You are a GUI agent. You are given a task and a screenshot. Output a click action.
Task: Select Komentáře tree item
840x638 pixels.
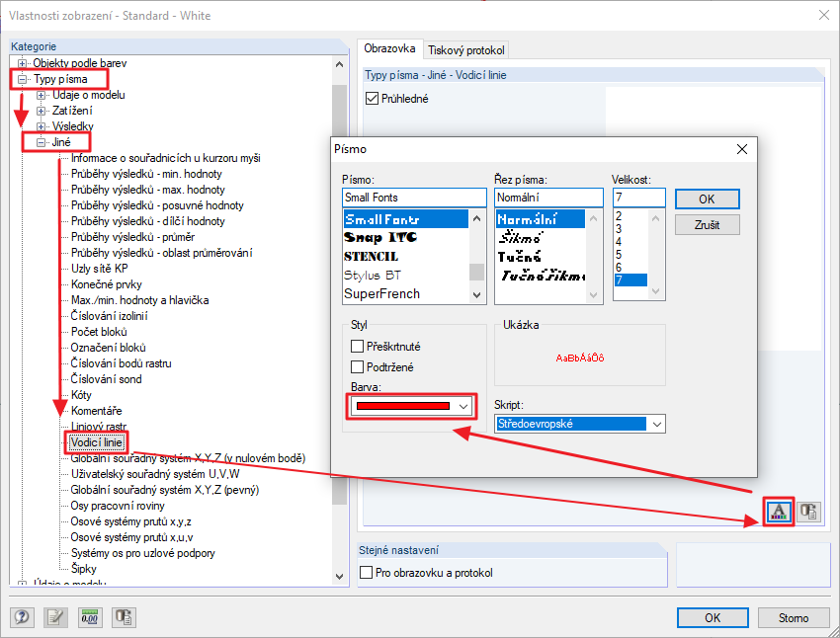(97, 411)
